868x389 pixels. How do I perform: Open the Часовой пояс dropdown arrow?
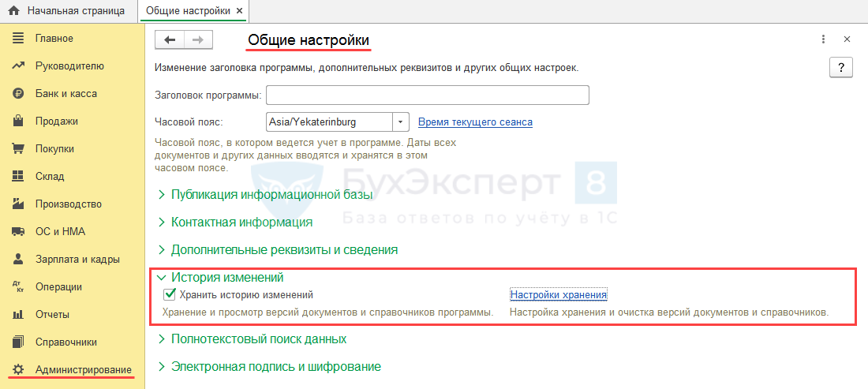coord(402,122)
